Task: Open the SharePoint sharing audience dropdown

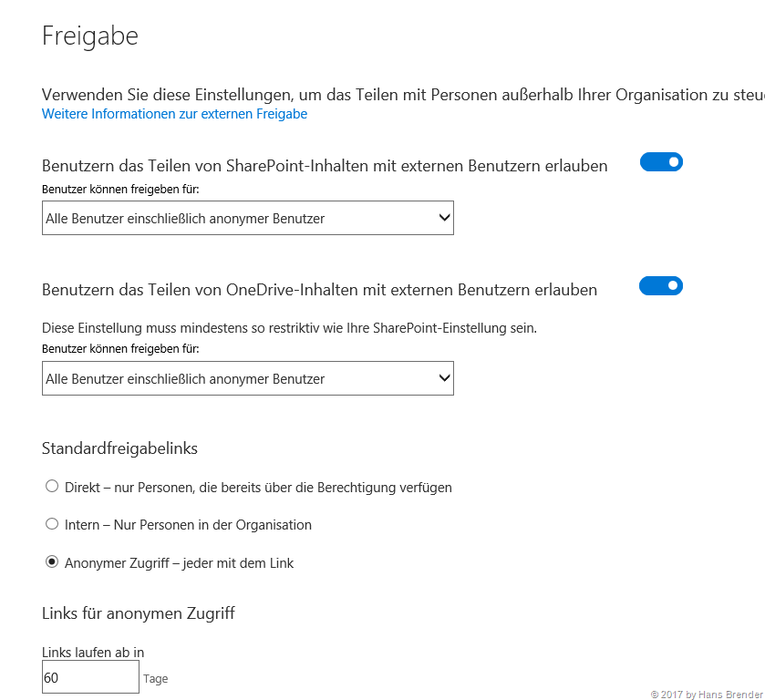Action: [x=248, y=219]
